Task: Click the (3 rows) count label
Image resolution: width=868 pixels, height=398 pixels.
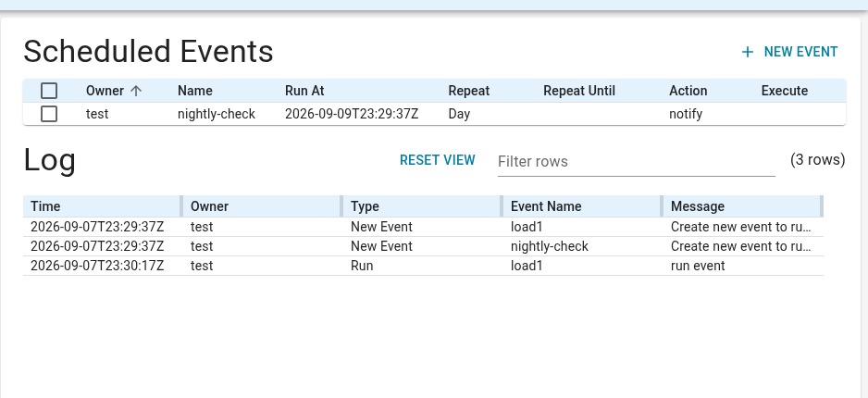Action: click(818, 160)
